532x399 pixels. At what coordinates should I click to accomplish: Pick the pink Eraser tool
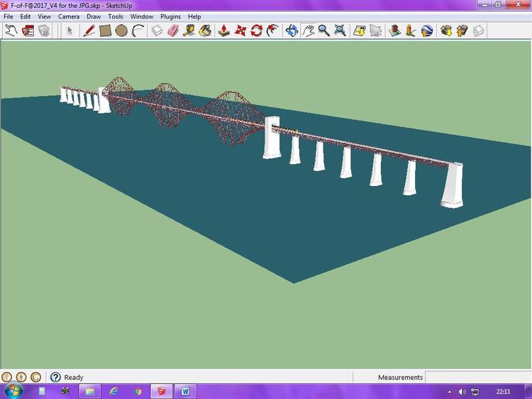[x=173, y=31]
